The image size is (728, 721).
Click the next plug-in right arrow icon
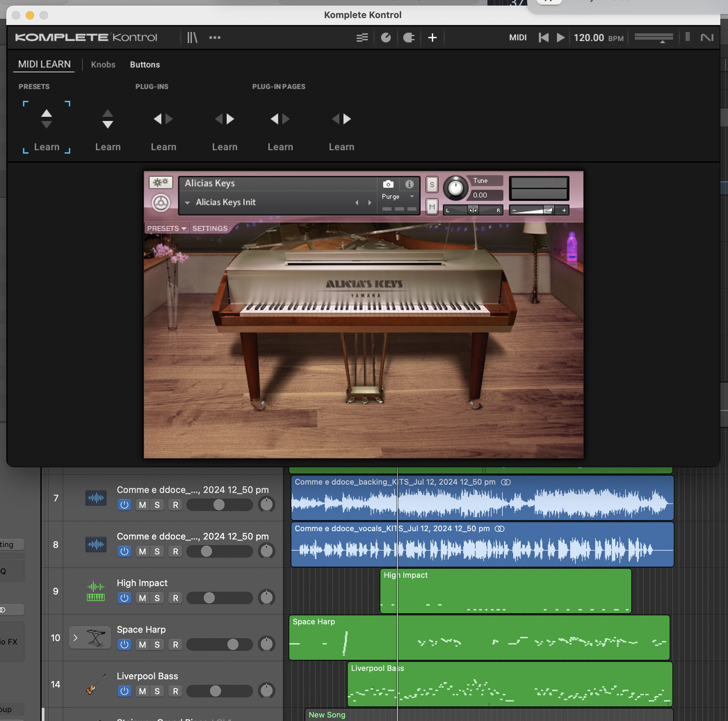[x=230, y=119]
